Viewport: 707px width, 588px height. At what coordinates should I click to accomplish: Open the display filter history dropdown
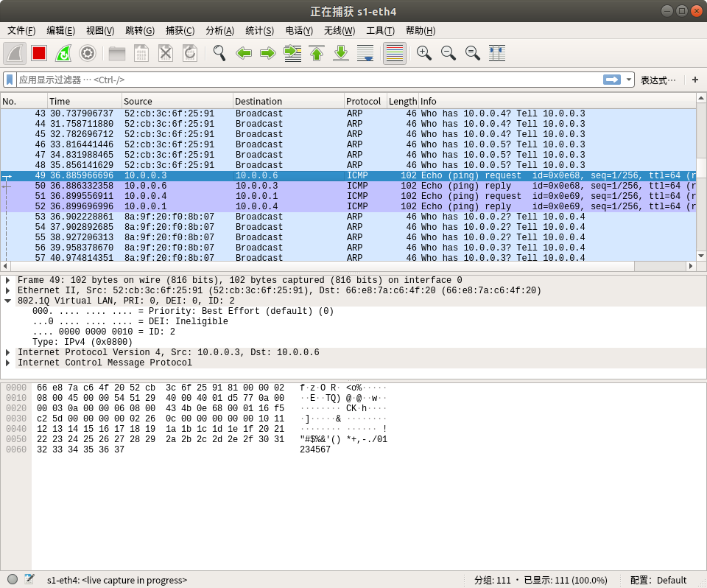coord(629,80)
